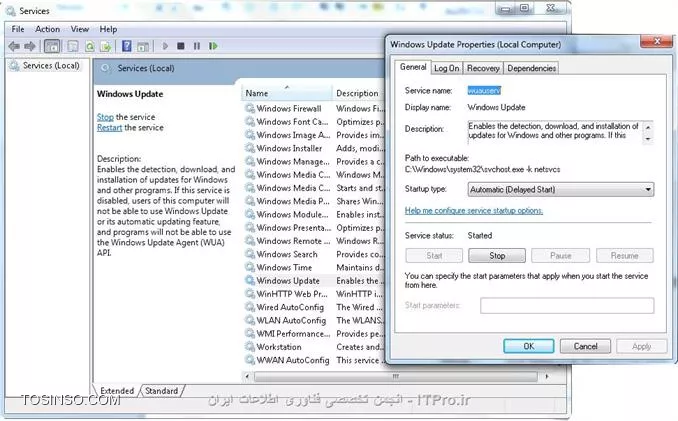Sort by the Name column header
Viewport: 678px width, 421px height.
[286, 93]
